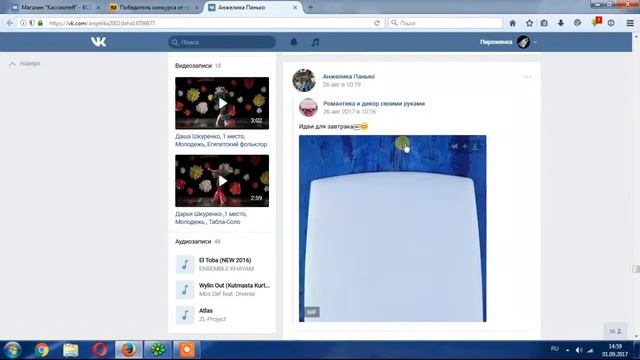Click the user avatar in VK header
The image size is (640, 360).
click(523, 42)
